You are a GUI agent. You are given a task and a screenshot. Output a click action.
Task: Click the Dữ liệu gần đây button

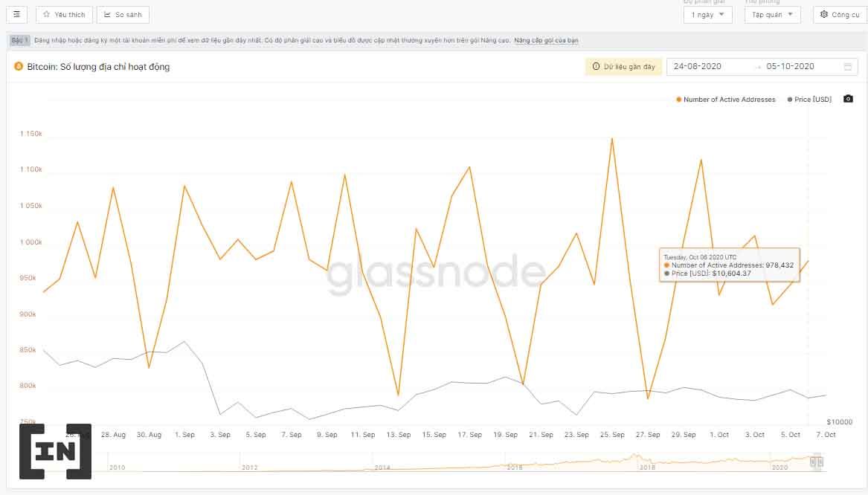[624, 66]
